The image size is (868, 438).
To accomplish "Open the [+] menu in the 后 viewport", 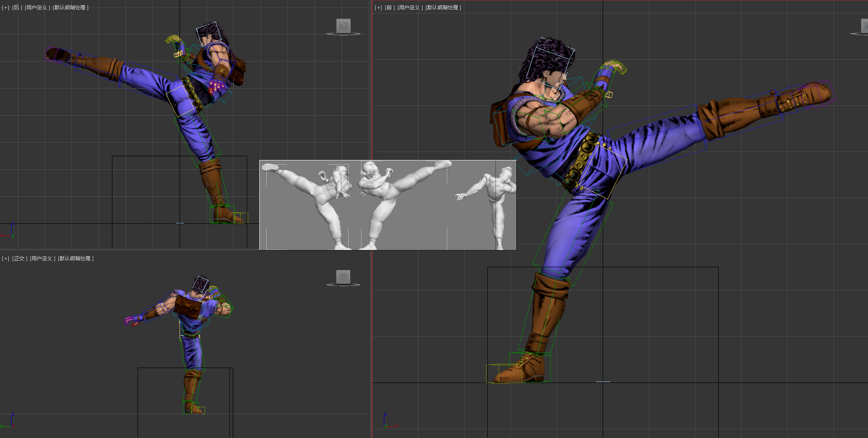I will coord(6,7).
